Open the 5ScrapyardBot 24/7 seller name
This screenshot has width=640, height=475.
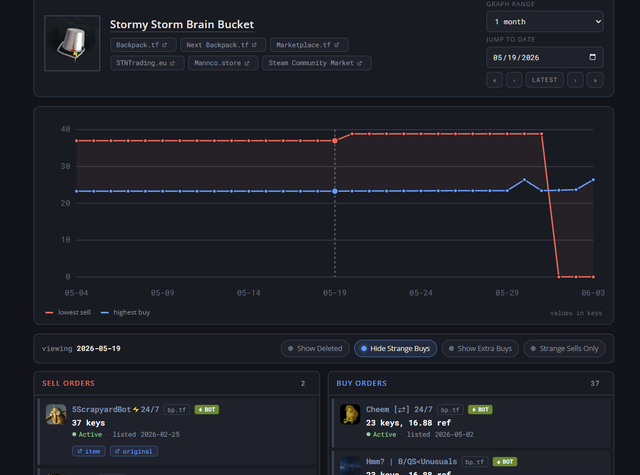click(116, 409)
